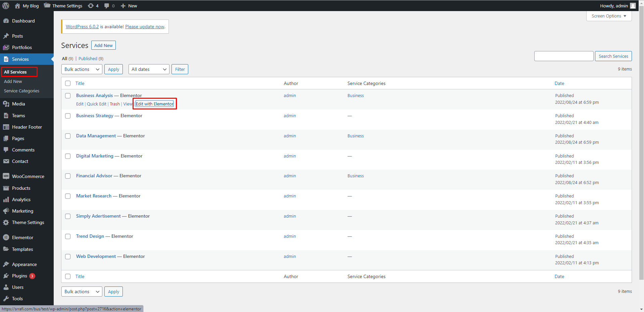Click the Pages sidebar icon
Screen dimensions: 644x312
tap(6, 138)
